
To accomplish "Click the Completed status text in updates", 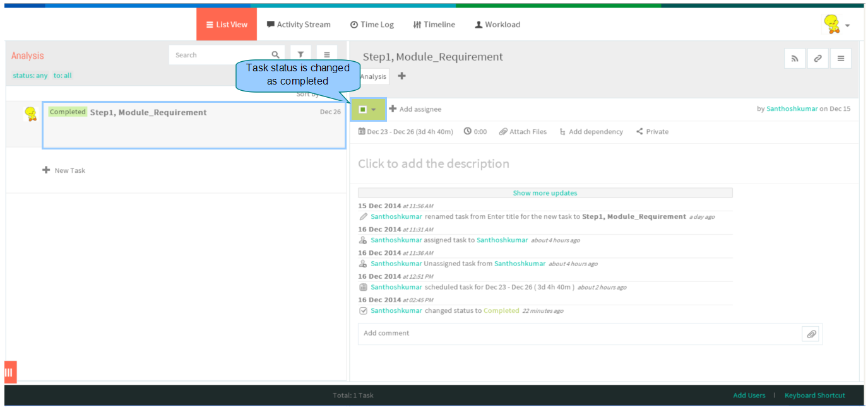I will click(501, 310).
